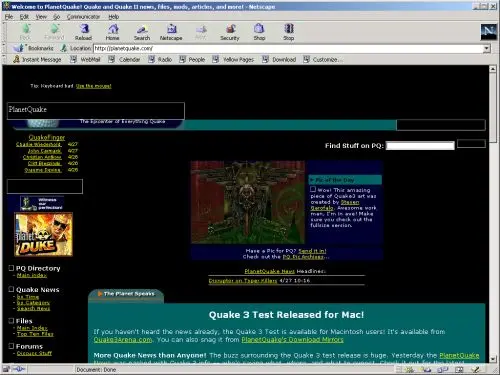
Task: Collapse the personal toolbar handle
Action: (x=4, y=60)
